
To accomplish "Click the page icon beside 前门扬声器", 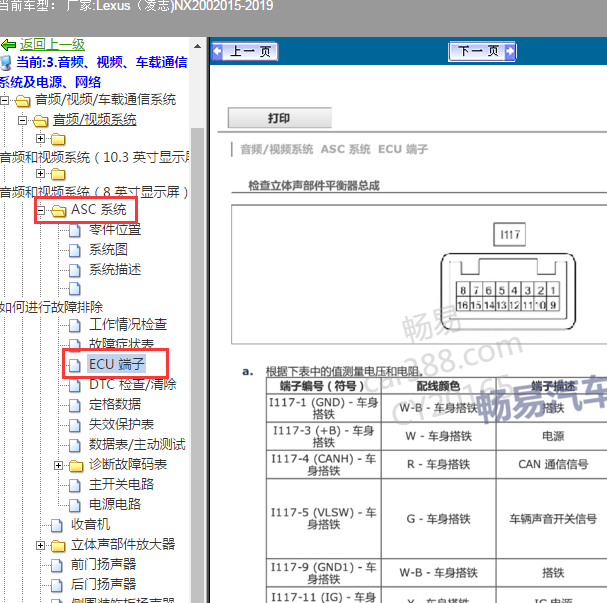I will (x=57, y=565).
